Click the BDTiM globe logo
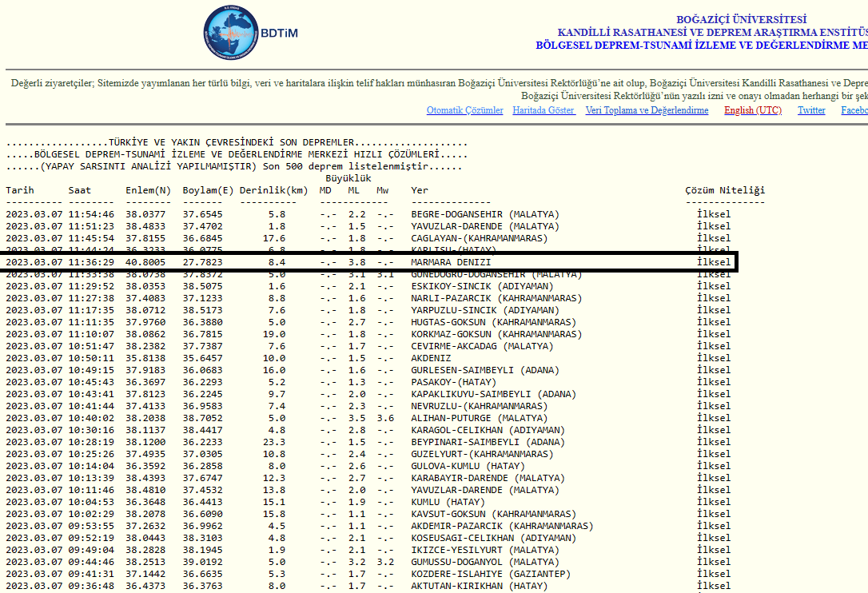868x593 pixels. (232, 34)
